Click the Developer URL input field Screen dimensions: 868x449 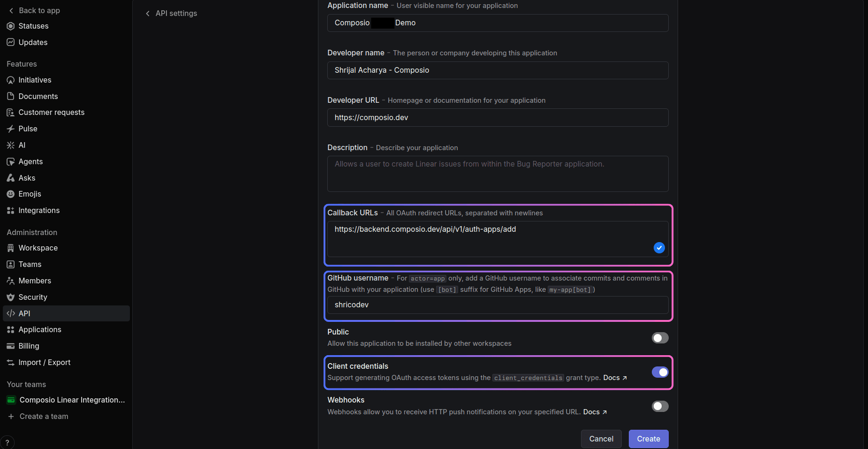click(498, 118)
